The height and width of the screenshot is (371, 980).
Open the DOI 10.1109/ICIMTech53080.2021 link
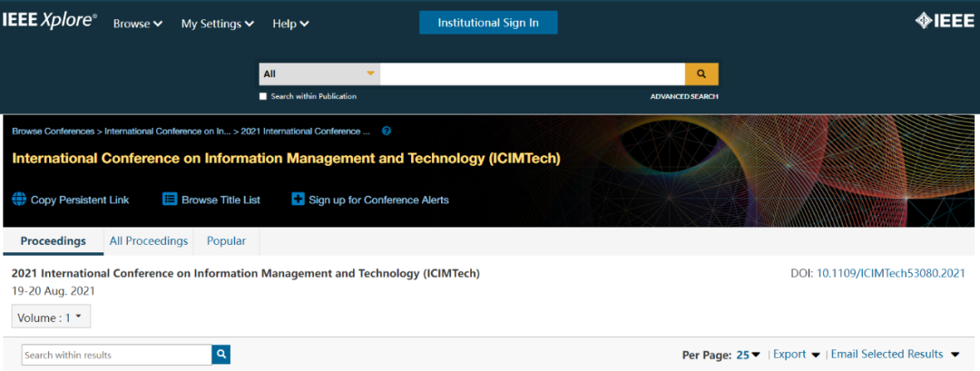coord(891,273)
